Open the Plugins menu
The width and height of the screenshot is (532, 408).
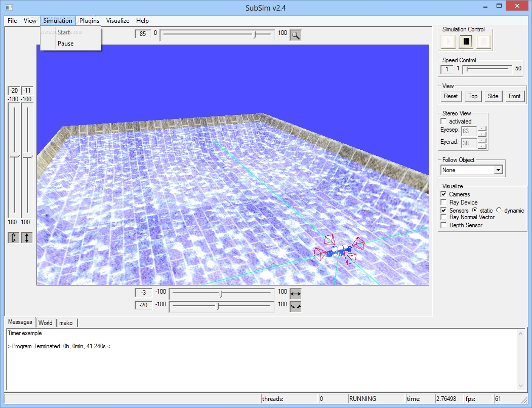[x=89, y=21]
